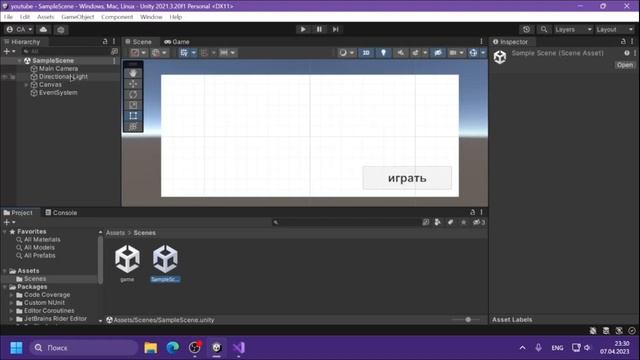Open Search by Type filter icon

coord(438,222)
